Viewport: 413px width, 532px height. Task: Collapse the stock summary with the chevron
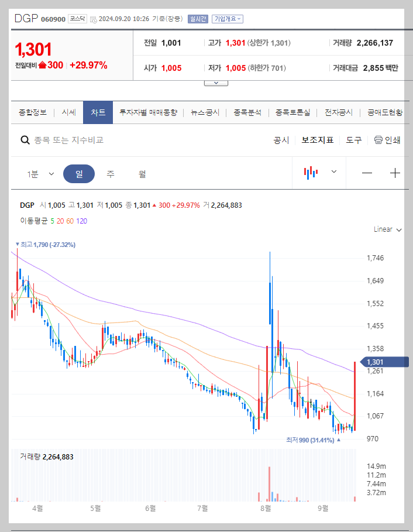[216, 82]
